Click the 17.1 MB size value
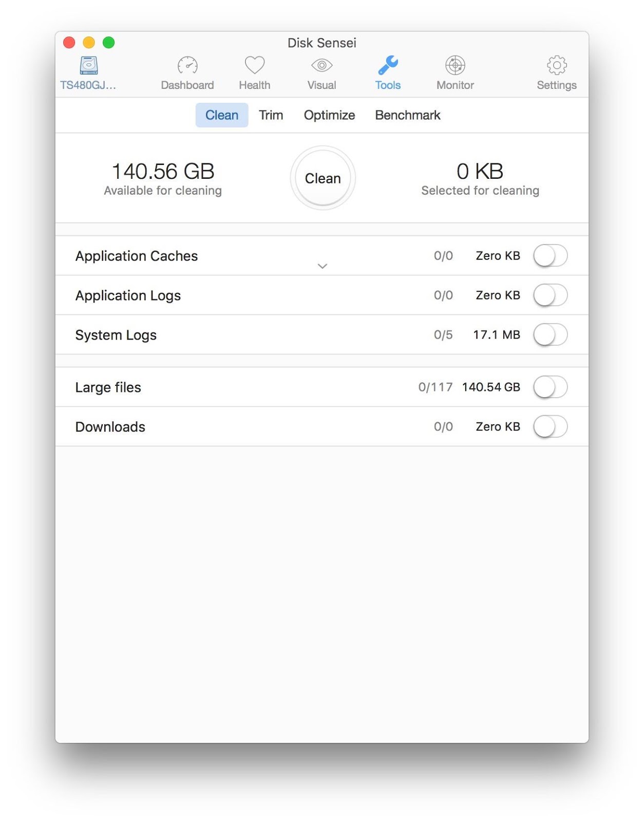This screenshot has width=644, height=822. coord(497,335)
